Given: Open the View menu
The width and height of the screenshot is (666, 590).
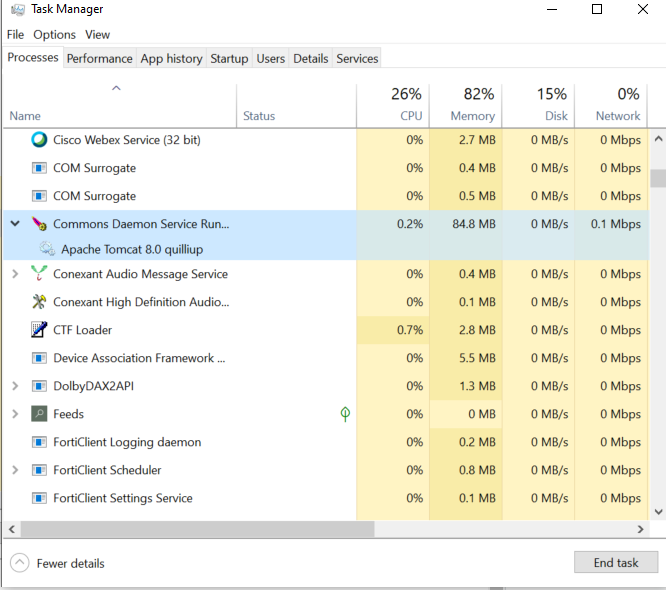Looking at the screenshot, I should tap(97, 34).
